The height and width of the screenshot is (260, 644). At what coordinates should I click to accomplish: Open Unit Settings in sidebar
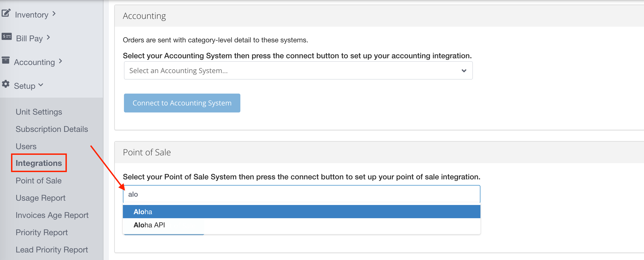(39, 112)
